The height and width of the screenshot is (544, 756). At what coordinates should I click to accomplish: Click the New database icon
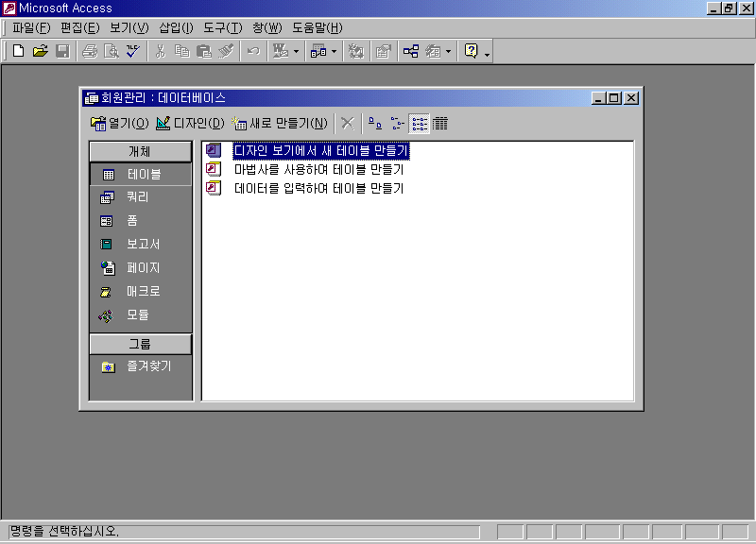point(18,51)
